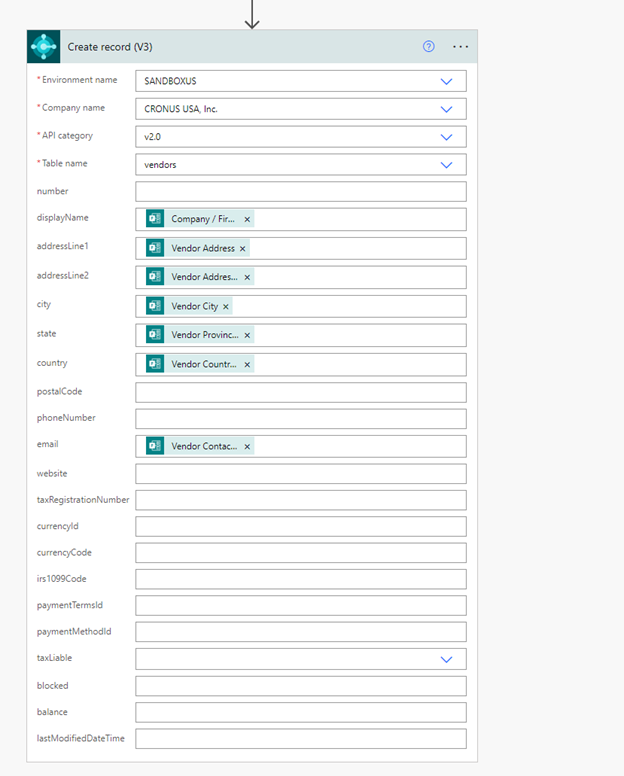
Task: Click the paymentMethodId input field
Action: [301, 632]
